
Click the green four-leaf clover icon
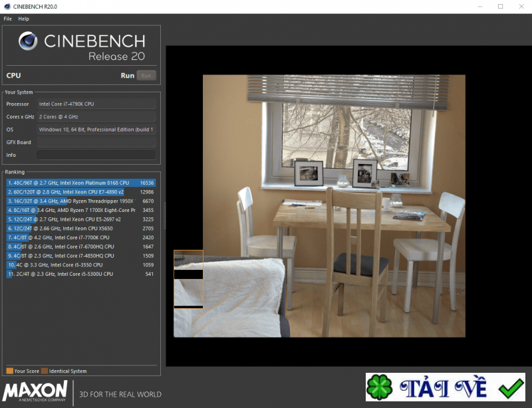coord(377,387)
